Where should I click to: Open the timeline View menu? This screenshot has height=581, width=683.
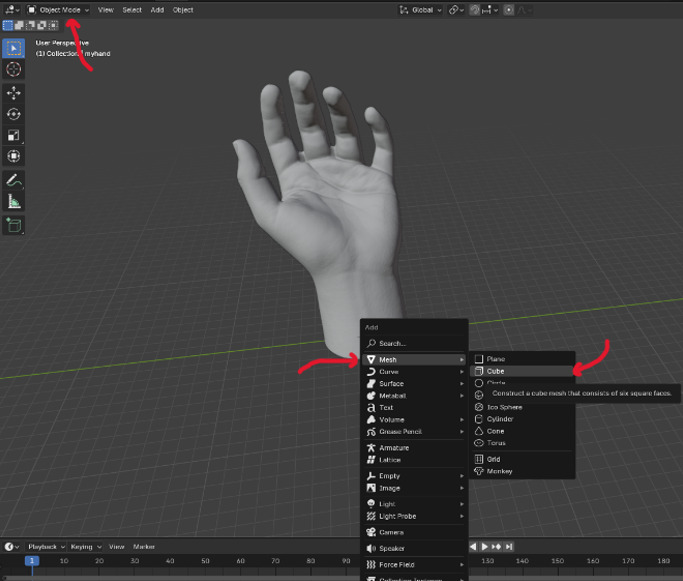coord(117,547)
